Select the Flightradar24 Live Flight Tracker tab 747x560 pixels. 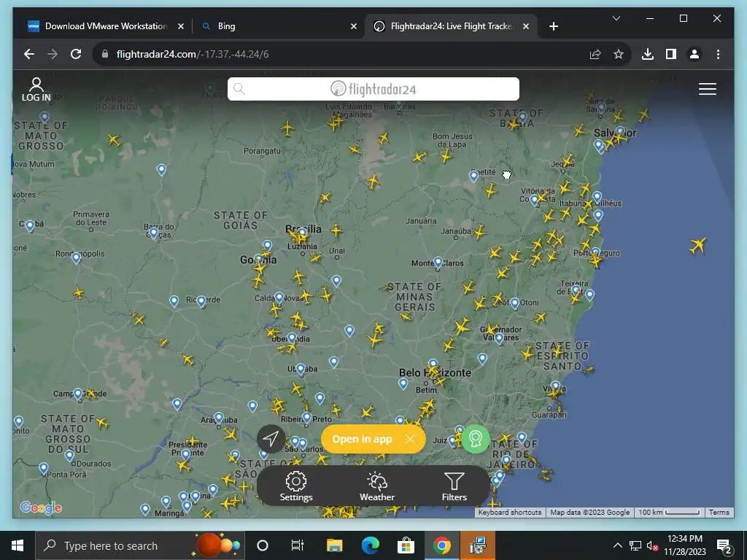451,26
